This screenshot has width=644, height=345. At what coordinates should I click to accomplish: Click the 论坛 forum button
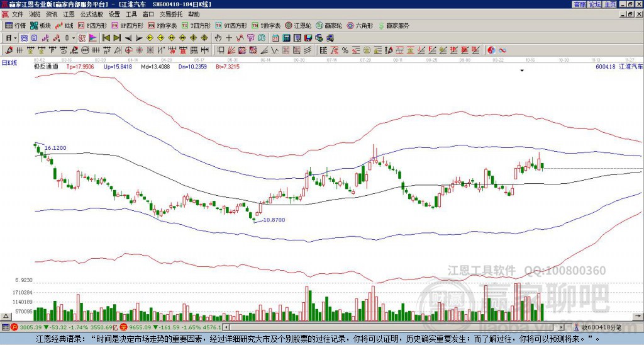coord(595,4)
